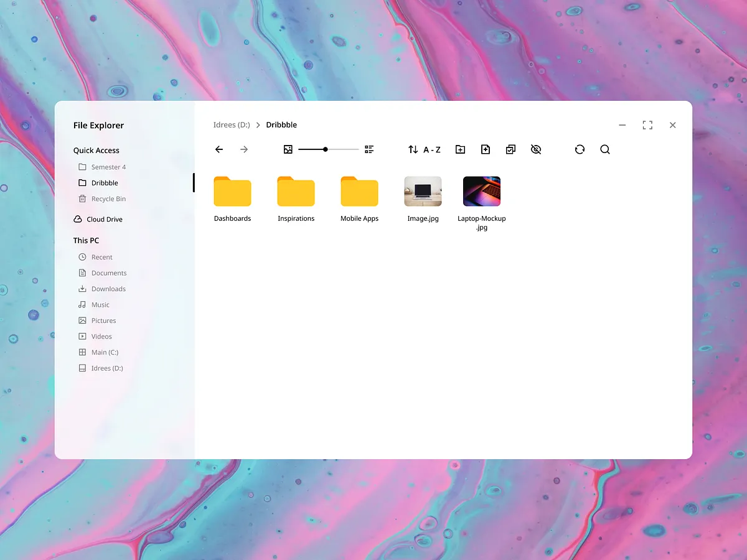Image resolution: width=747 pixels, height=560 pixels.
Task: Open the Laptop-Mockup.jpg image
Action: pyautogui.click(x=481, y=191)
